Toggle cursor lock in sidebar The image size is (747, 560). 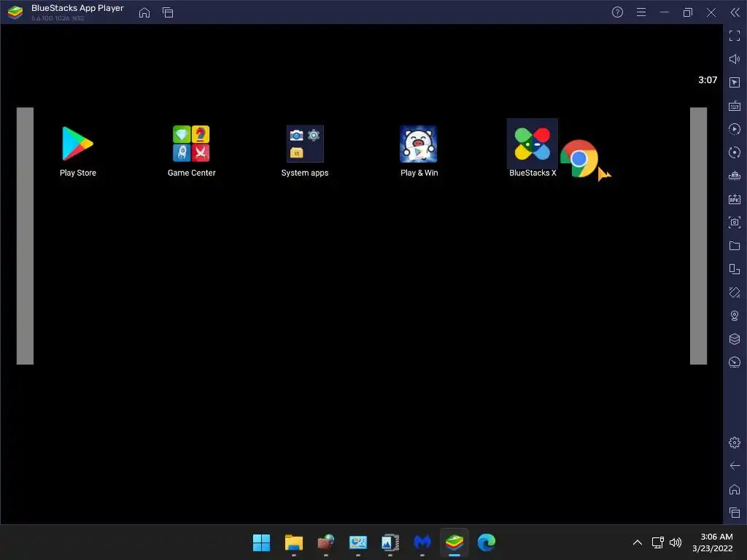(x=735, y=82)
